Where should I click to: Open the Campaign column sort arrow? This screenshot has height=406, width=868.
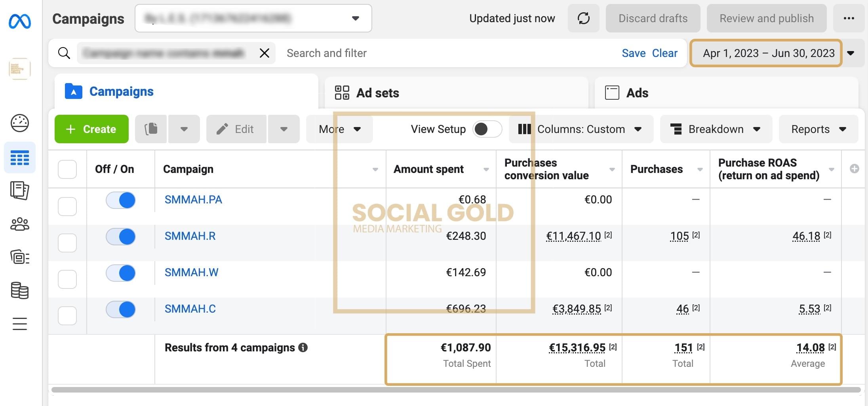[x=375, y=169]
